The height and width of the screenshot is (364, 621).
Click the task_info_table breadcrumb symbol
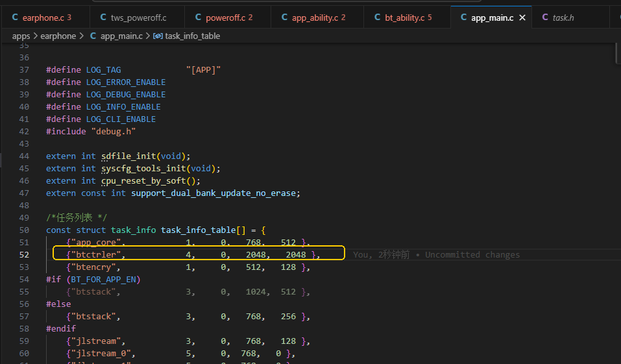click(x=193, y=36)
